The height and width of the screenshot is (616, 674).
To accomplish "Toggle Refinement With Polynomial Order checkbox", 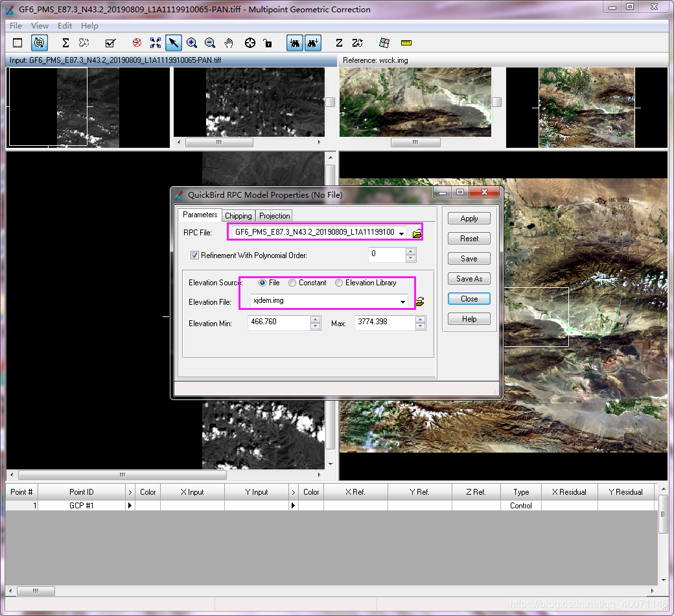I will [x=194, y=255].
